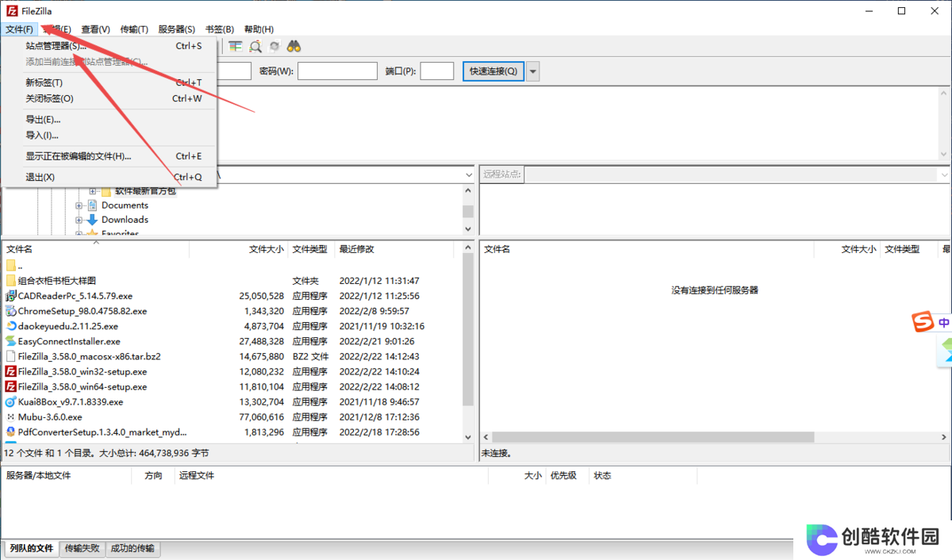Viewport: 952px width, 560px height.
Task: Click the 端口(P) port input field
Action: 437,71
